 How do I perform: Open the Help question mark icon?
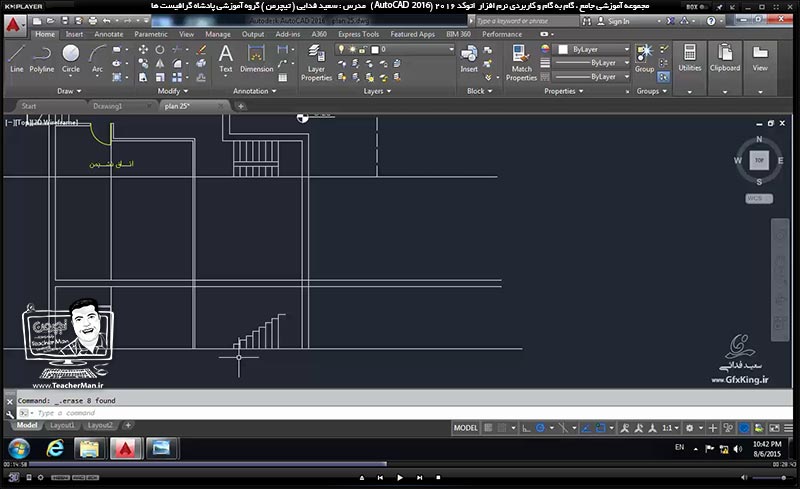(x=711, y=21)
